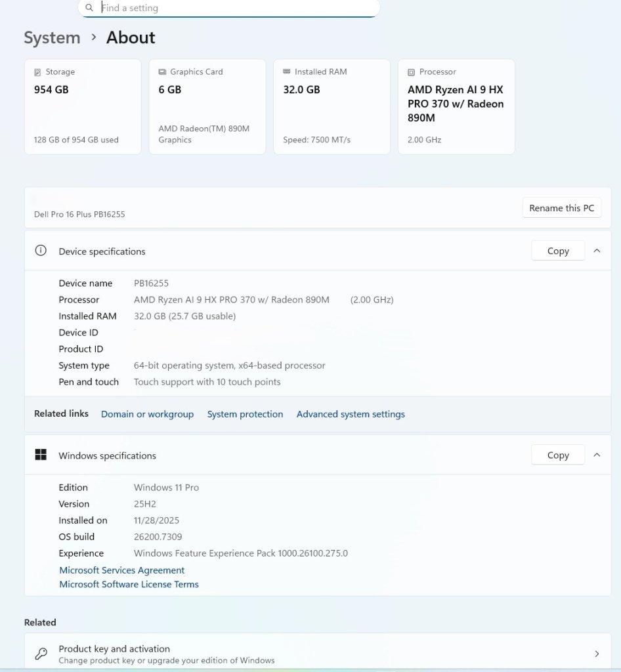Focus the Find a setting search field

[x=236, y=8]
